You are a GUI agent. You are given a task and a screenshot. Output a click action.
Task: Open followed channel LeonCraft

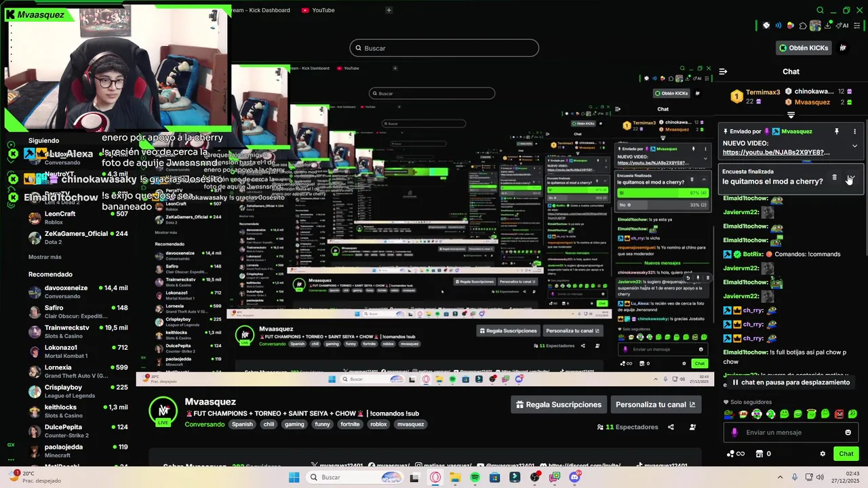78,218
